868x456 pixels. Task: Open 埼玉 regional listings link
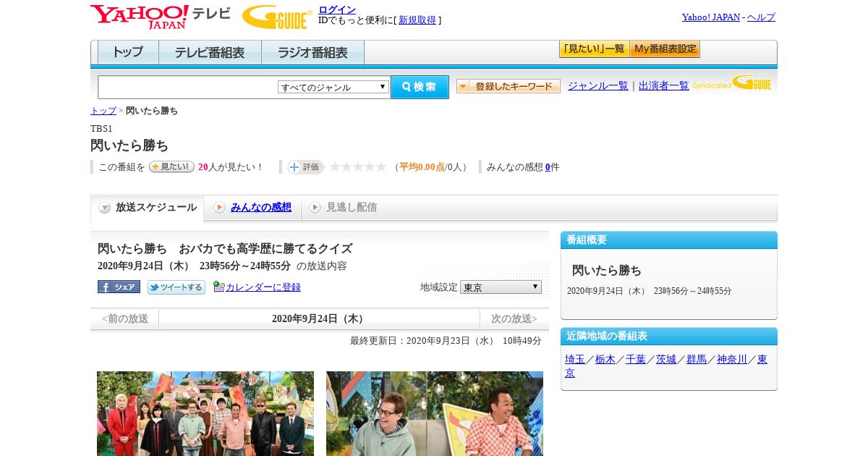coord(575,359)
